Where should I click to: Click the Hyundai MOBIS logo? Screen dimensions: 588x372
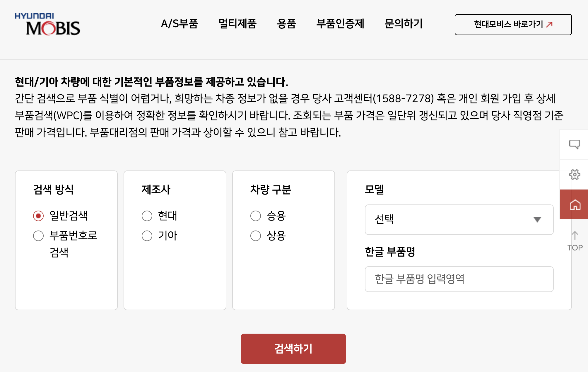pos(48,25)
